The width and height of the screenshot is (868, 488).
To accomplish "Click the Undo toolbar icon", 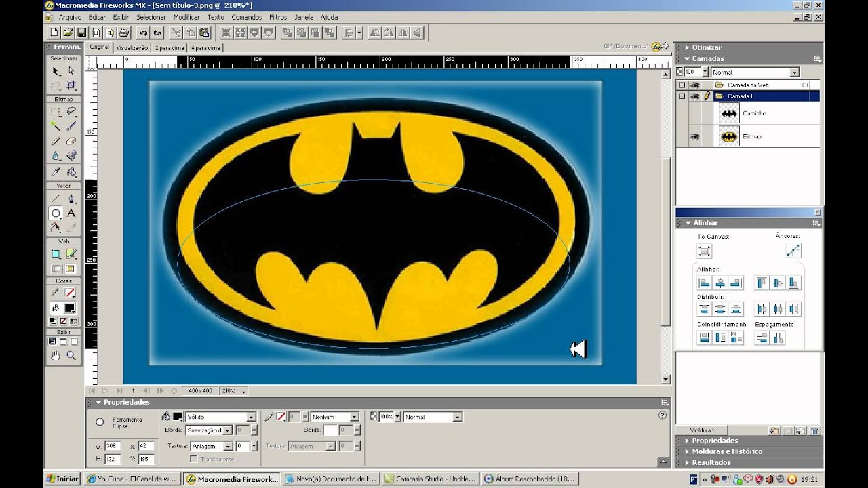I will (x=143, y=32).
